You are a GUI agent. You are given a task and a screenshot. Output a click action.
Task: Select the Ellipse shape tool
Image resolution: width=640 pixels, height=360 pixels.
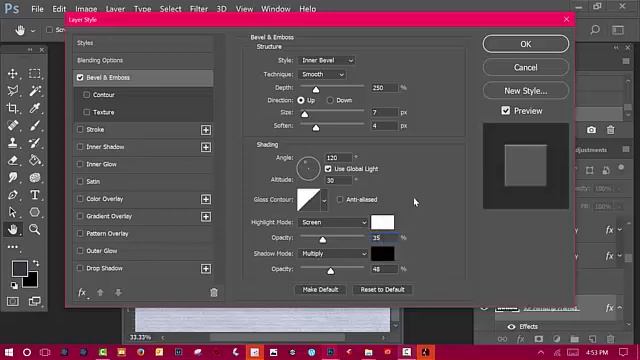pyautogui.click(x=35, y=212)
